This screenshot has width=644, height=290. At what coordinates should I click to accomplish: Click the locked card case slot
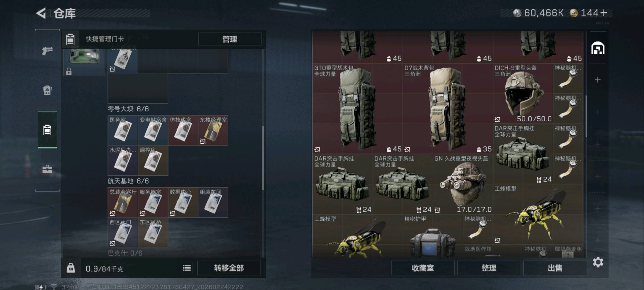(84, 61)
